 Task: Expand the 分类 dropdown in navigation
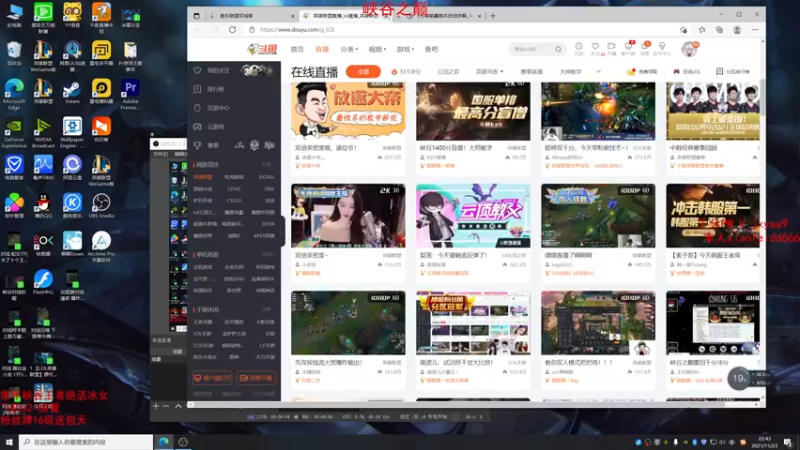pyautogui.click(x=349, y=49)
